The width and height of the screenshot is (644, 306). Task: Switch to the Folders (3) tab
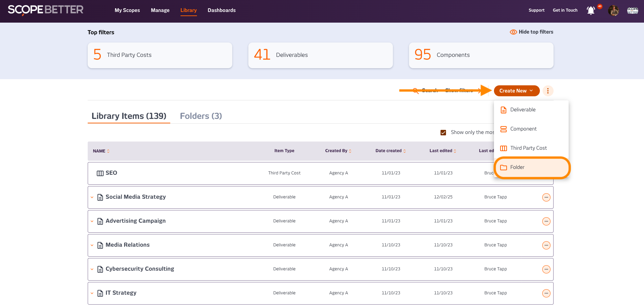click(201, 116)
